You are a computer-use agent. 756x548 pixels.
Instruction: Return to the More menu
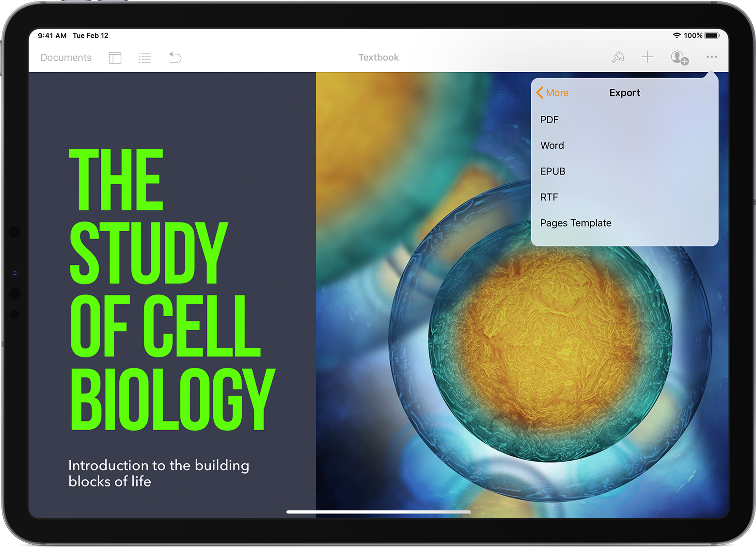point(552,93)
